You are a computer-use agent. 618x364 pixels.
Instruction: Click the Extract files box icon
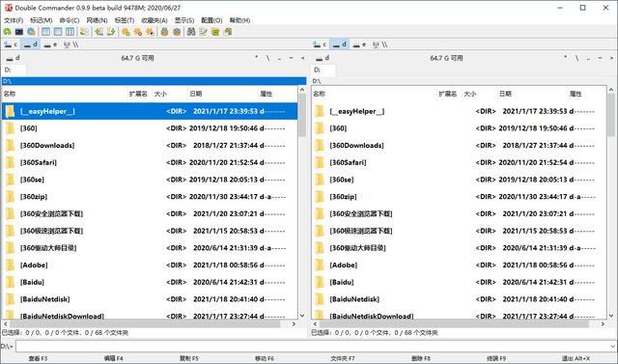(x=177, y=32)
